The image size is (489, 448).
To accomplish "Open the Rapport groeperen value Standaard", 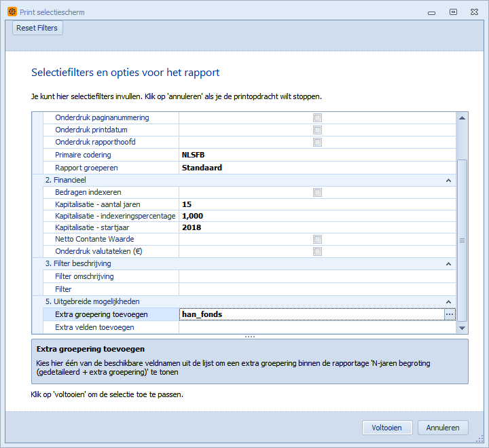I will coord(317,168).
